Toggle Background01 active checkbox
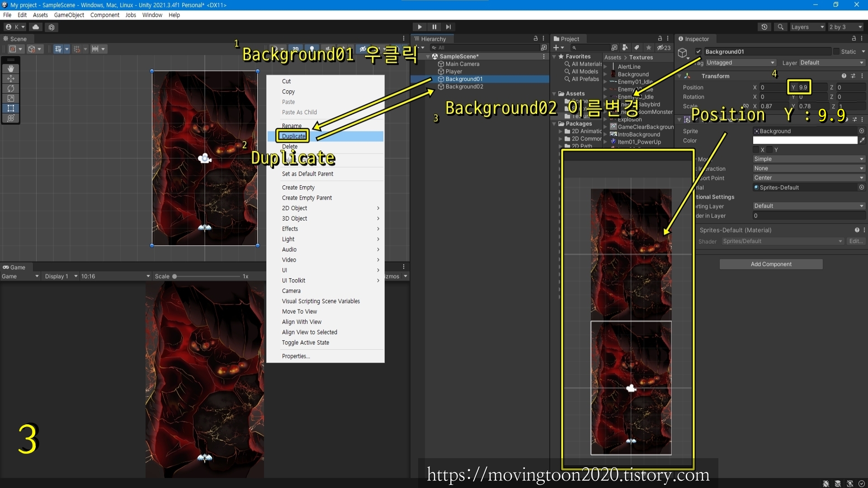 (698, 52)
